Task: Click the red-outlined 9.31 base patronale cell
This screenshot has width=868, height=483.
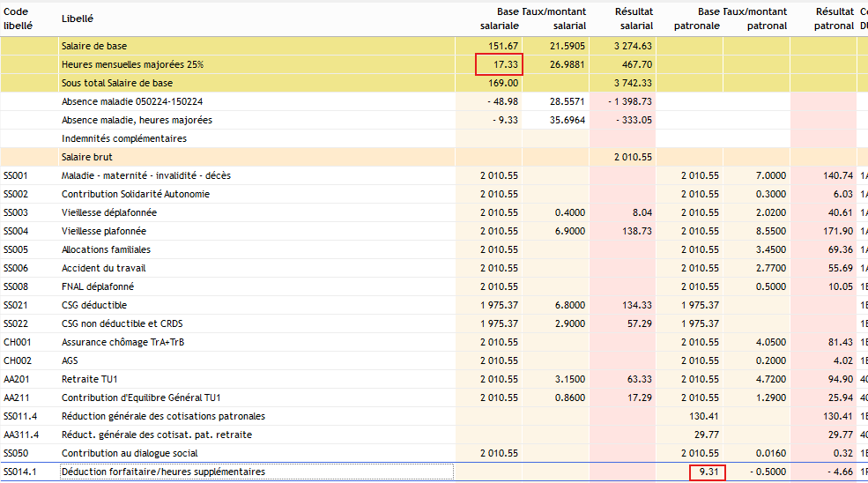Action: coord(708,472)
